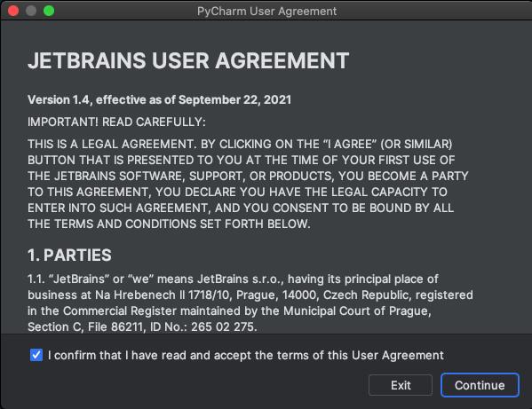
Task: Click the 'Municipal Court of Prague' text
Action: coord(356,311)
